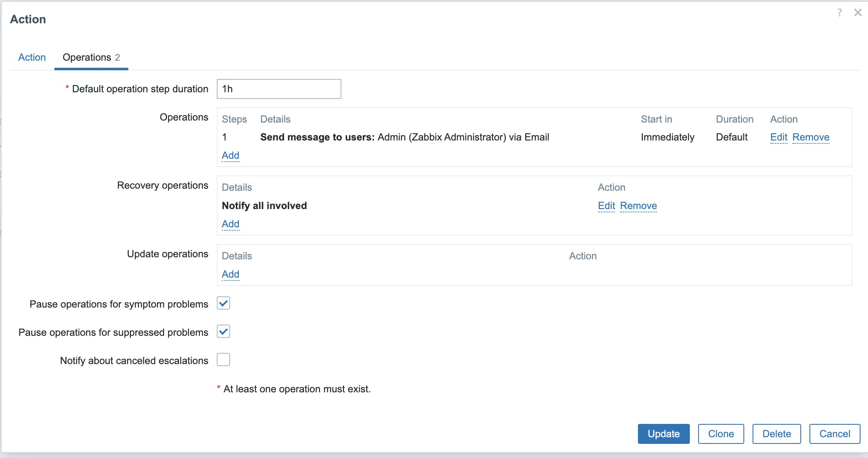The width and height of the screenshot is (868, 458).
Task: Remove the Send message to users operation
Action: [x=810, y=137]
